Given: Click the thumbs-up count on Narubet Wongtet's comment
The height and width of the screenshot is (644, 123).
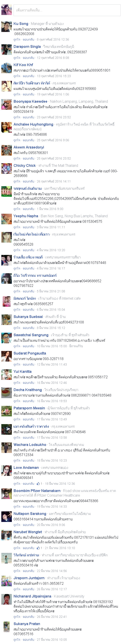Looking at the screenshot, I should tap(39, 548).
